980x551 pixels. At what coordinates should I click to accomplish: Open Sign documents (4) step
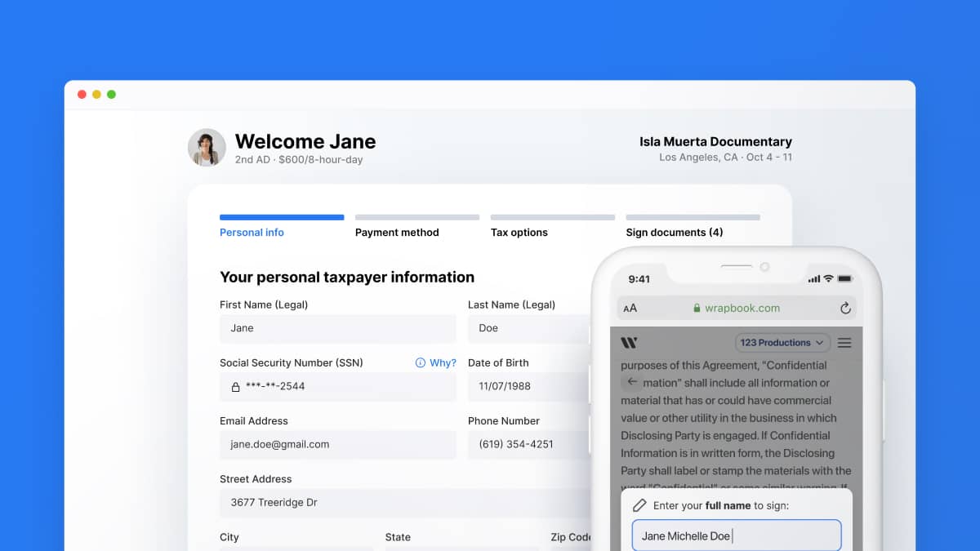click(x=675, y=233)
